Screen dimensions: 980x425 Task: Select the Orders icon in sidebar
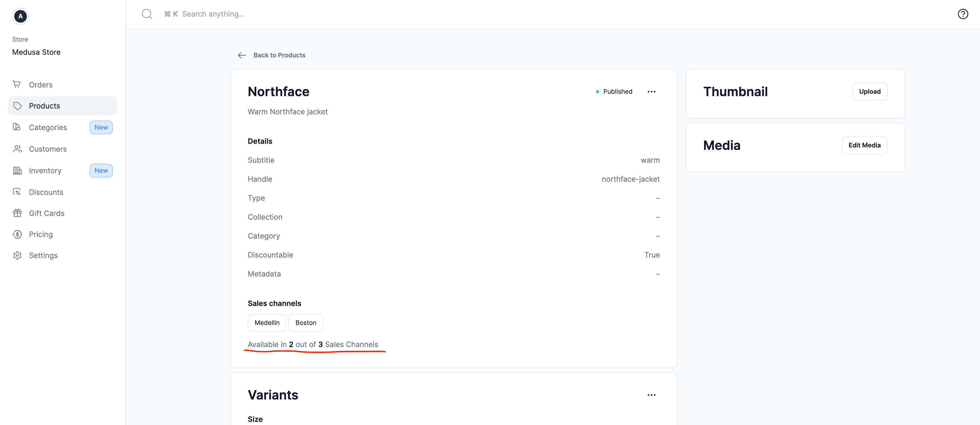pyautogui.click(x=17, y=84)
